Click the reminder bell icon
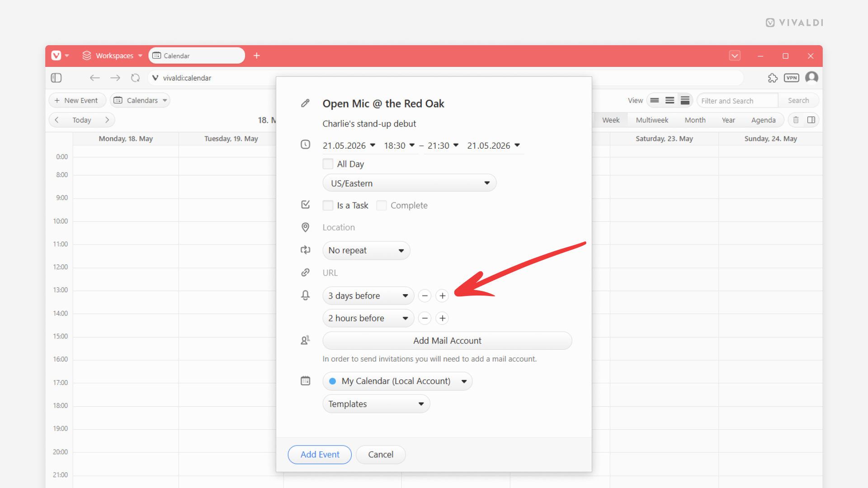Image resolution: width=868 pixels, height=488 pixels. click(306, 295)
